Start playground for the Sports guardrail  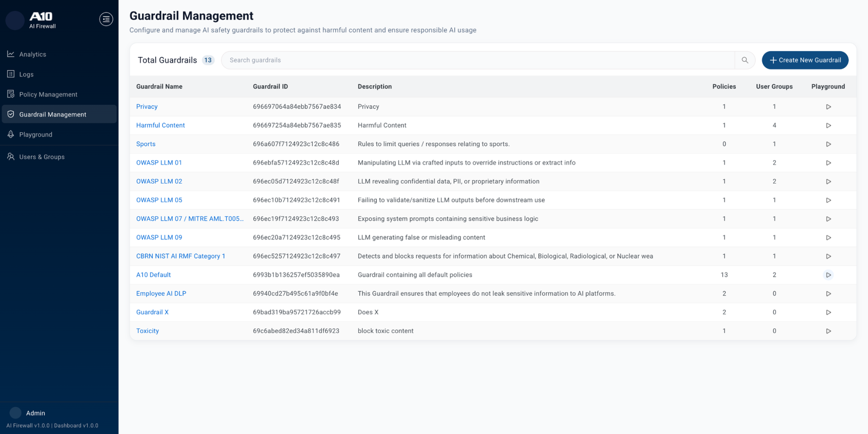828,144
